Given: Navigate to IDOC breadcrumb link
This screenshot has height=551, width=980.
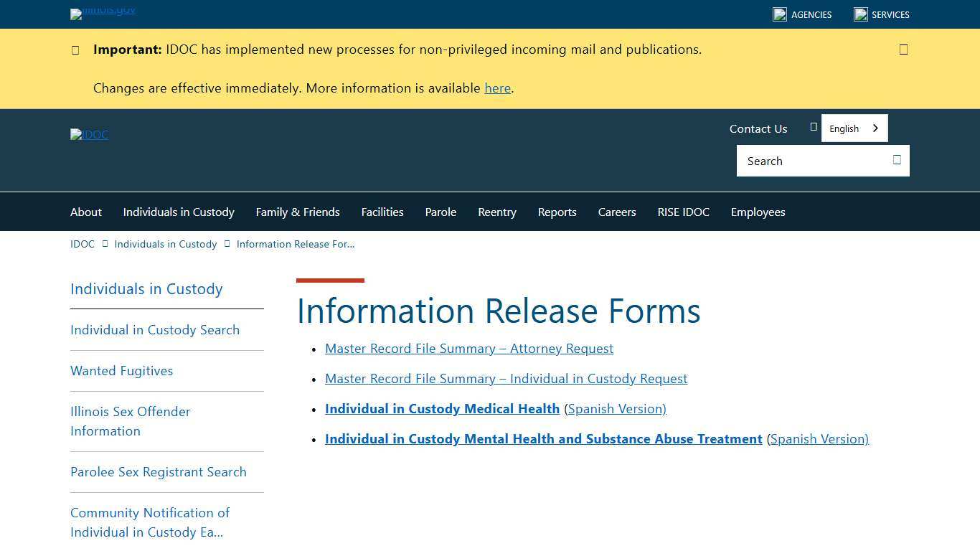Looking at the screenshot, I should click(82, 244).
